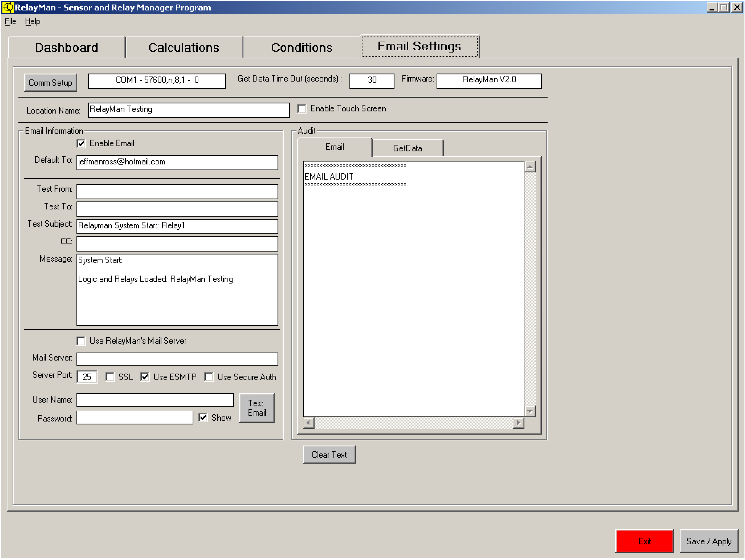This screenshot has height=560, width=745.
Task: Click audit horizontal scroll right arrow
Action: (x=519, y=423)
